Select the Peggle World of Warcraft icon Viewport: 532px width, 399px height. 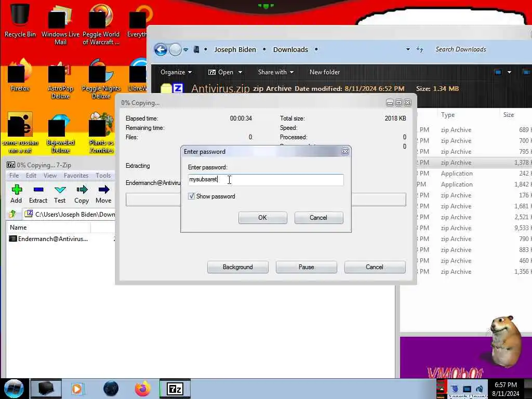click(101, 24)
